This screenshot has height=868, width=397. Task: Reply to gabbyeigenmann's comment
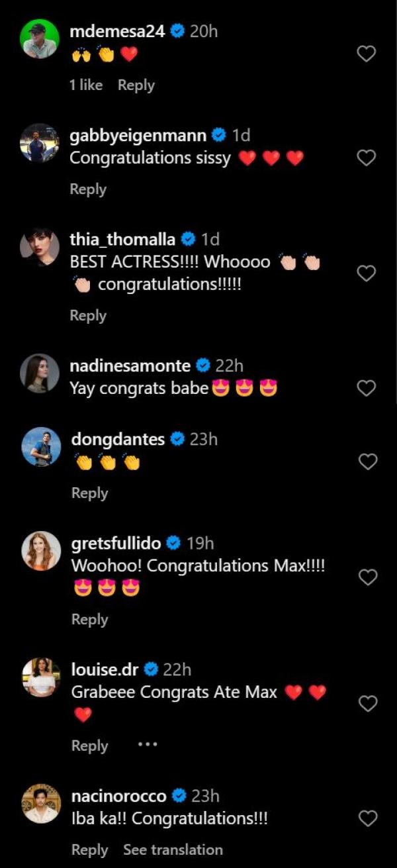(x=88, y=189)
